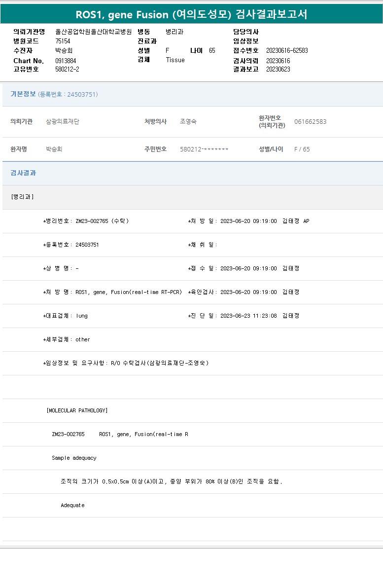Click the [병리과] department row

22,197
